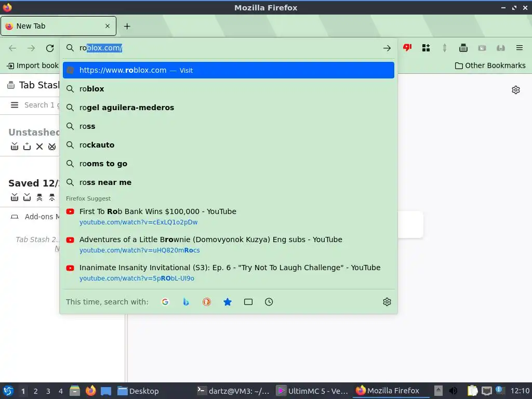Open the system start menu icon

tap(8, 391)
